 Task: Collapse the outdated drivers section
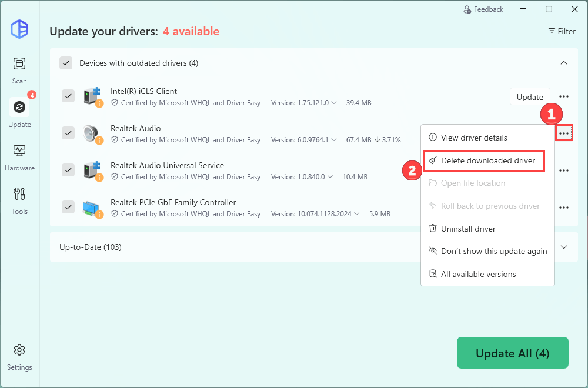(563, 63)
